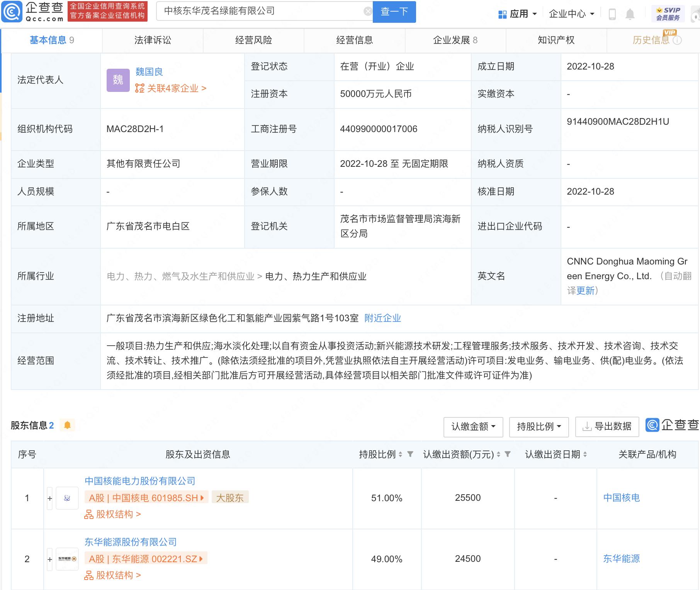
Task: Open related product 中国核电 link
Action: (622, 498)
